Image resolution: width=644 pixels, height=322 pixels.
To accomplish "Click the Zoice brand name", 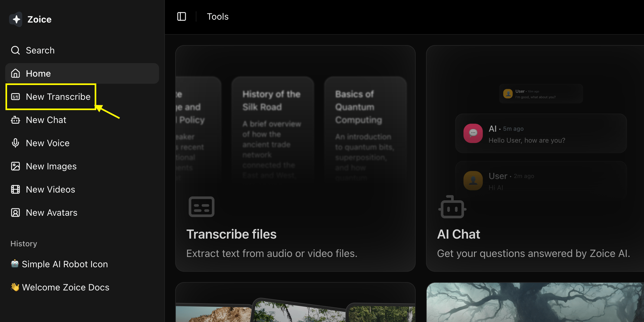I will [39, 19].
